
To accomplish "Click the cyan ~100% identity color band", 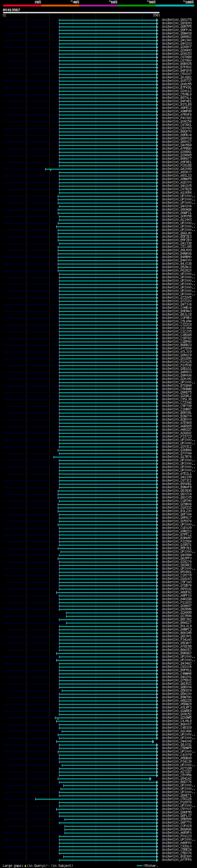I will point(175,6).
